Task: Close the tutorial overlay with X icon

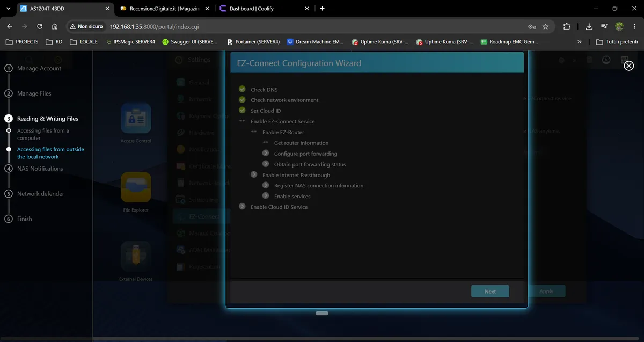Action: (x=629, y=66)
